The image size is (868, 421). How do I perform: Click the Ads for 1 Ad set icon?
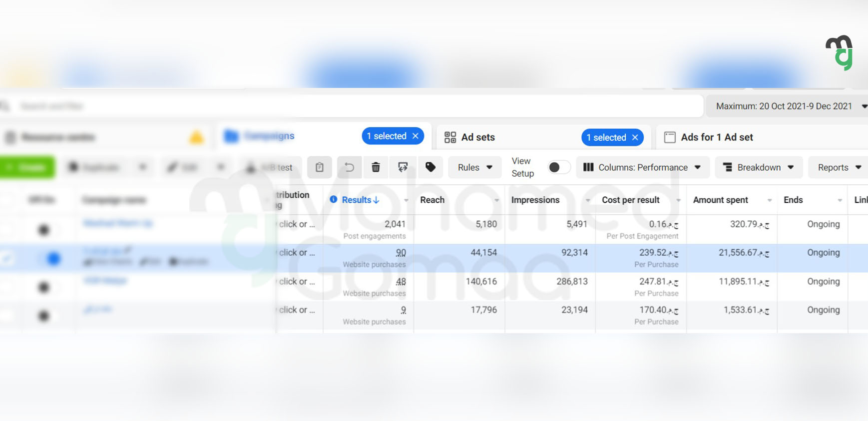click(x=670, y=137)
